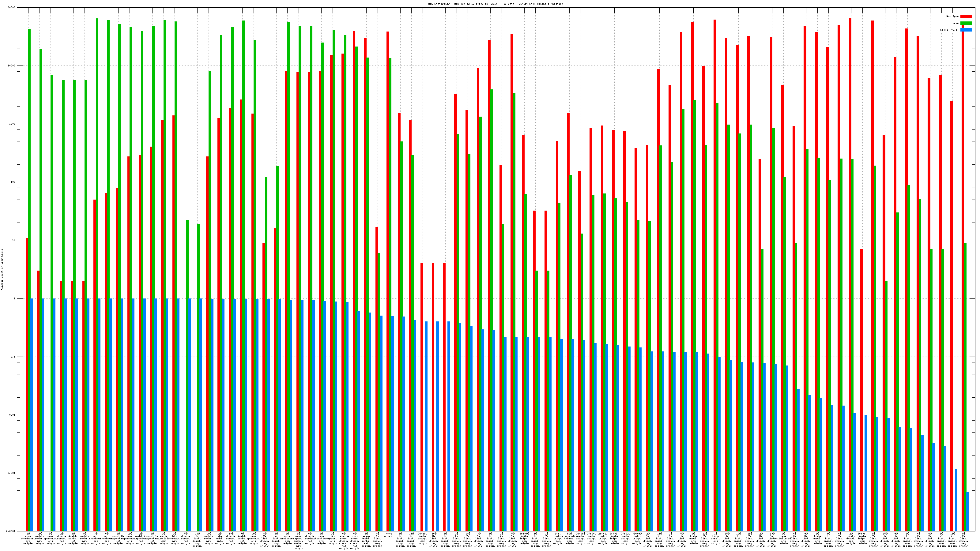
Task: Click the 100000 y-axis tick label
Action: pos(11,7)
